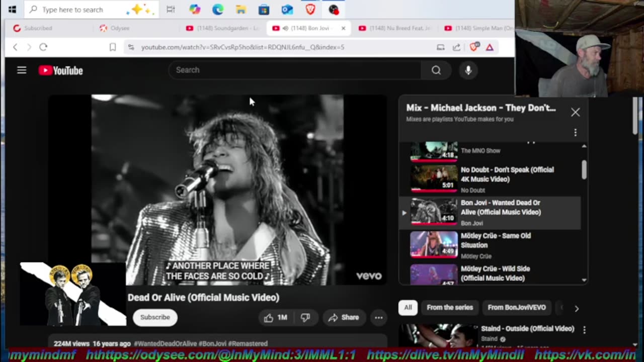This screenshot has height=362, width=644.
Task: Go to the YouTube home logo
Action: [x=61, y=70]
